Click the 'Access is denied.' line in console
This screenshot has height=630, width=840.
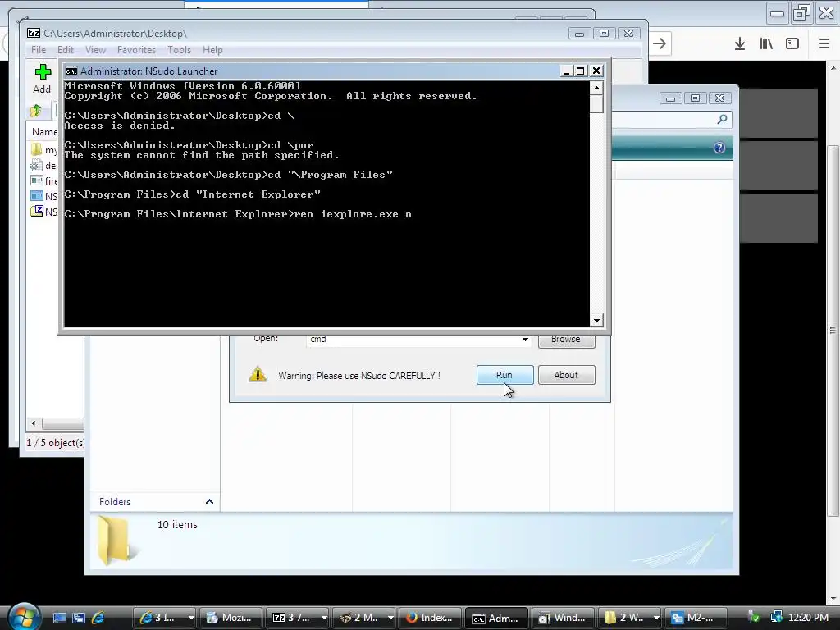tap(120, 126)
